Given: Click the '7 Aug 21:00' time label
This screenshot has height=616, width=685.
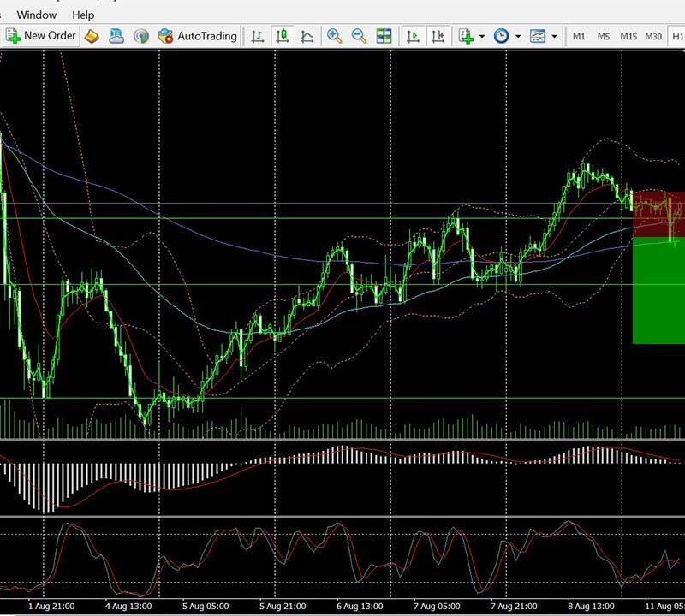Looking at the screenshot, I should tap(514, 607).
